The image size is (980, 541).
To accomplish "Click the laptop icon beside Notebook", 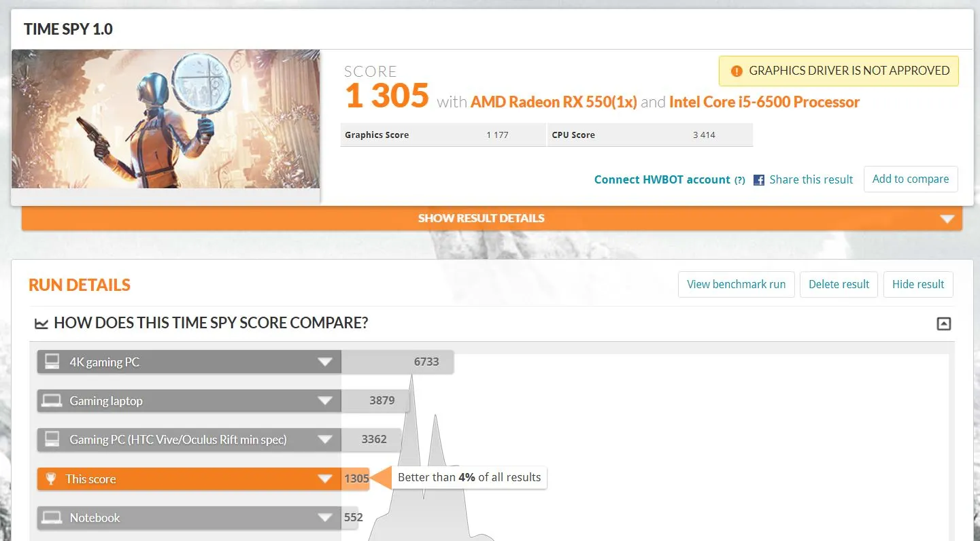I will 52,518.
